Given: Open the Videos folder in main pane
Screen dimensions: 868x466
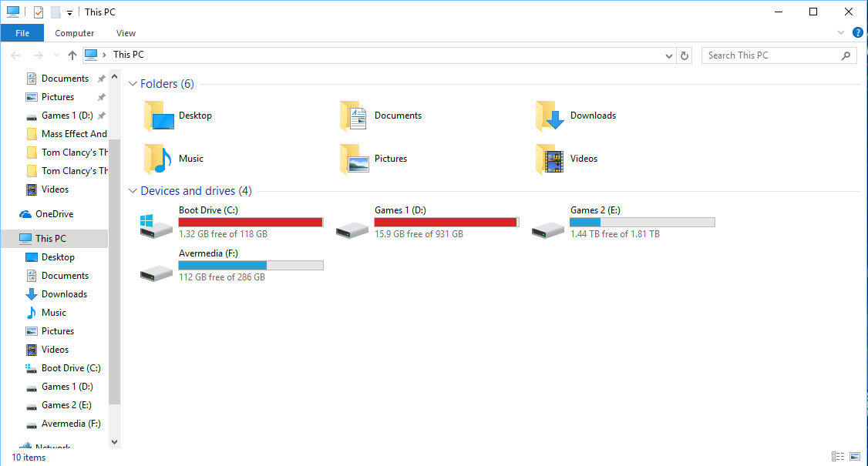Looking at the screenshot, I should click(x=550, y=159).
